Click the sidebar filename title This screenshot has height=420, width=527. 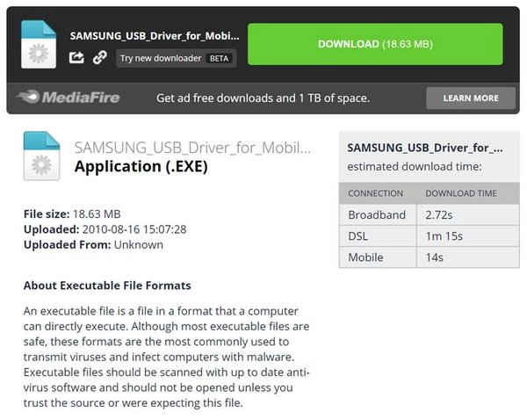tap(425, 147)
